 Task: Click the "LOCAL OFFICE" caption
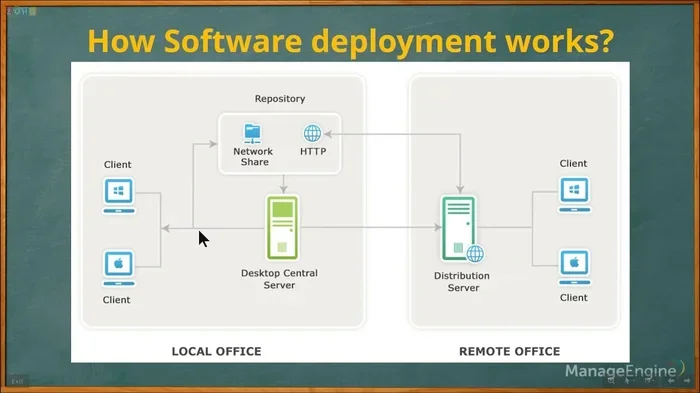coord(217,351)
